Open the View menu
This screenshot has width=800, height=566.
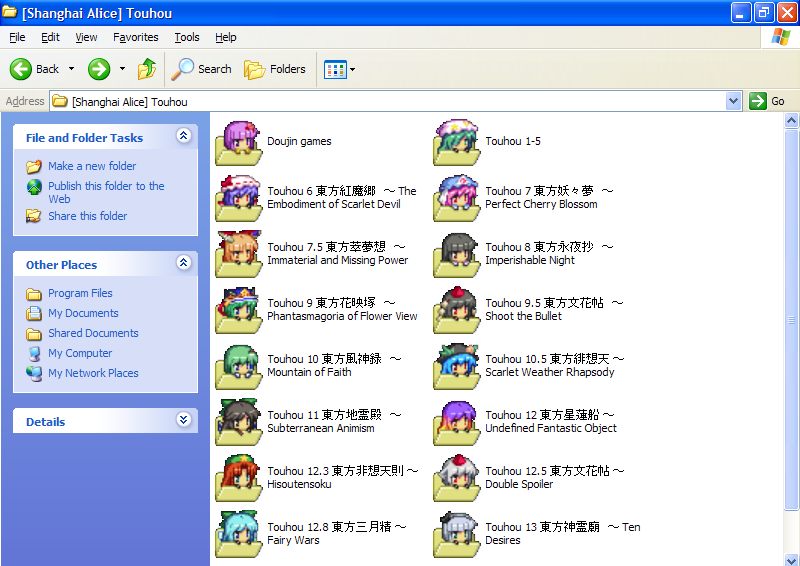[x=86, y=37]
